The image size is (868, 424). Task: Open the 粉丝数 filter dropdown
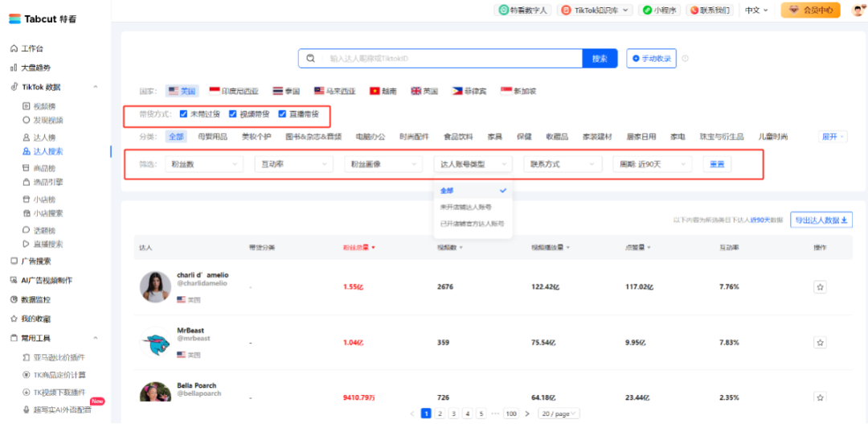pos(203,164)
